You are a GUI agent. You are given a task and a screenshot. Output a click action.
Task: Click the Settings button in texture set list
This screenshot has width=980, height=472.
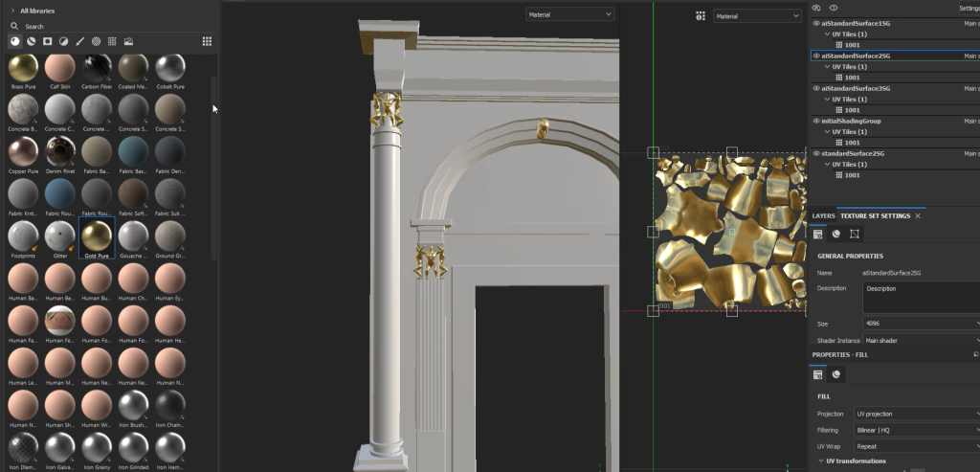tap(969, 8)
